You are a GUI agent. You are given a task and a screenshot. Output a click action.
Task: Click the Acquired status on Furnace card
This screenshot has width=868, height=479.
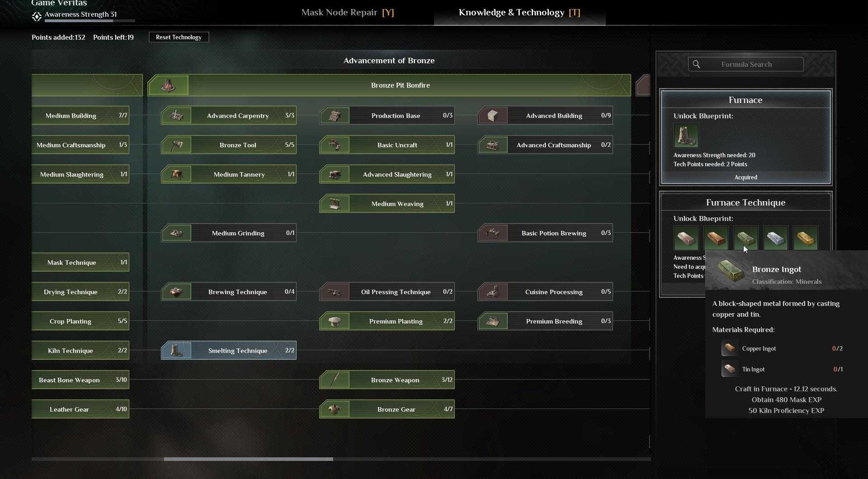[745, 177]
